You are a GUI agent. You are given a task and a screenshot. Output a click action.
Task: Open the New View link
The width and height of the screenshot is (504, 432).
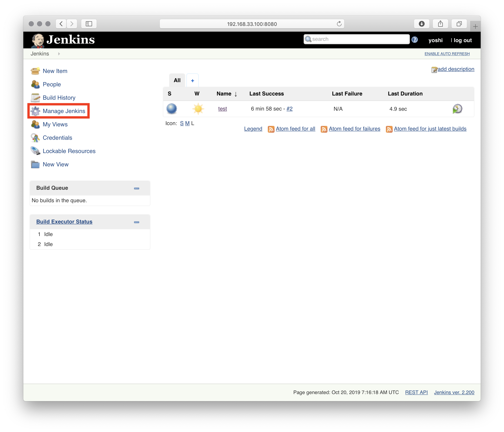[56, 164]
